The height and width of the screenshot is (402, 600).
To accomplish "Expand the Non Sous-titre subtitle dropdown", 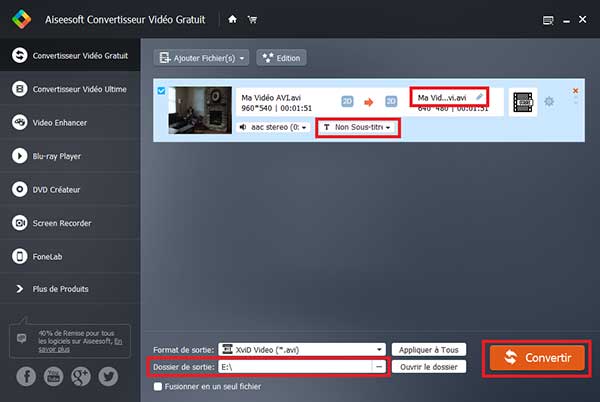I will point(357,128).
